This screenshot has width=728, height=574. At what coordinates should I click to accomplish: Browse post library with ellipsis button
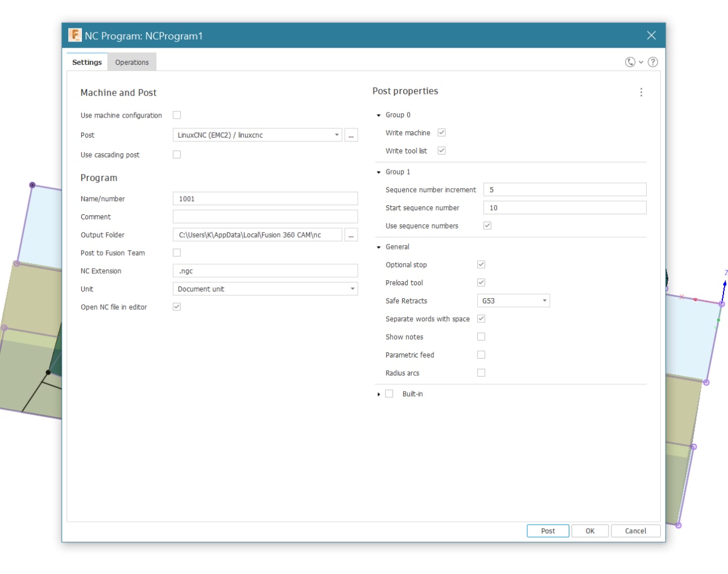351,135
